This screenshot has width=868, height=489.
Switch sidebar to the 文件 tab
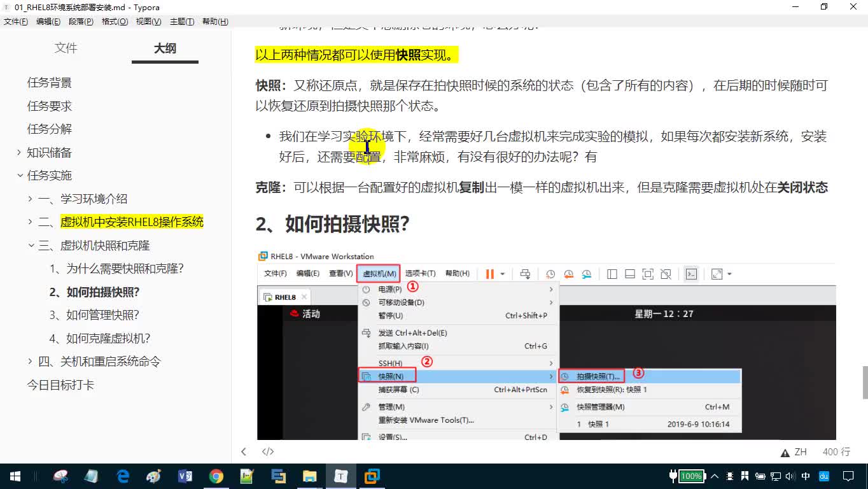66,48
